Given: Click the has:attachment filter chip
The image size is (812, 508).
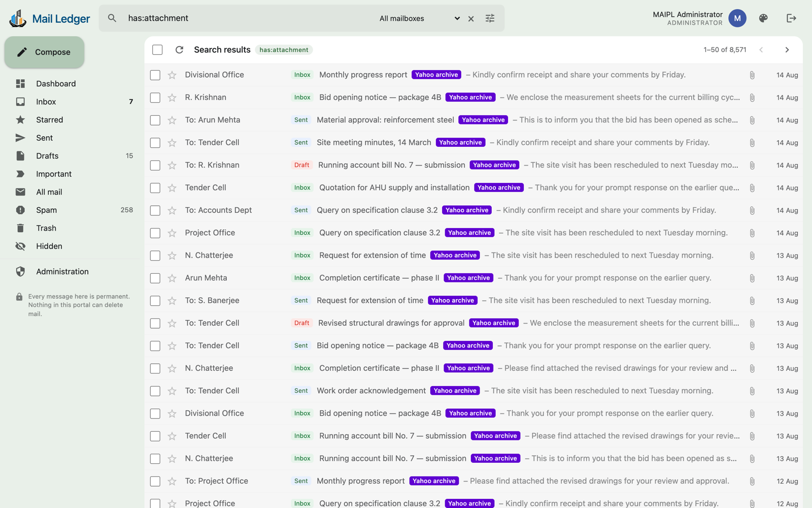Looking at the screenshot, I should coord(284,50).
